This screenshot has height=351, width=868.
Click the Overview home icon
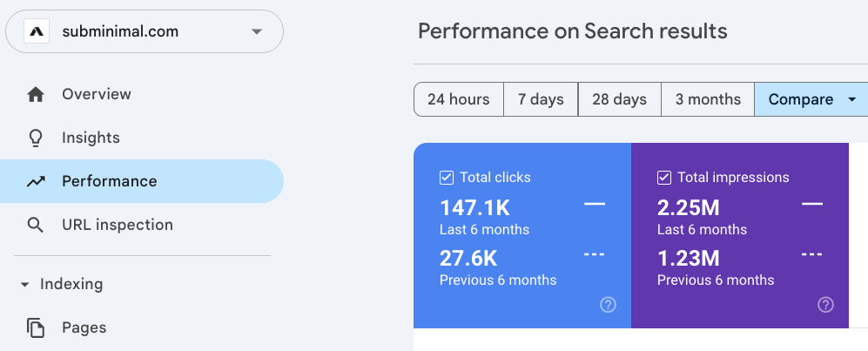(36, 94)
